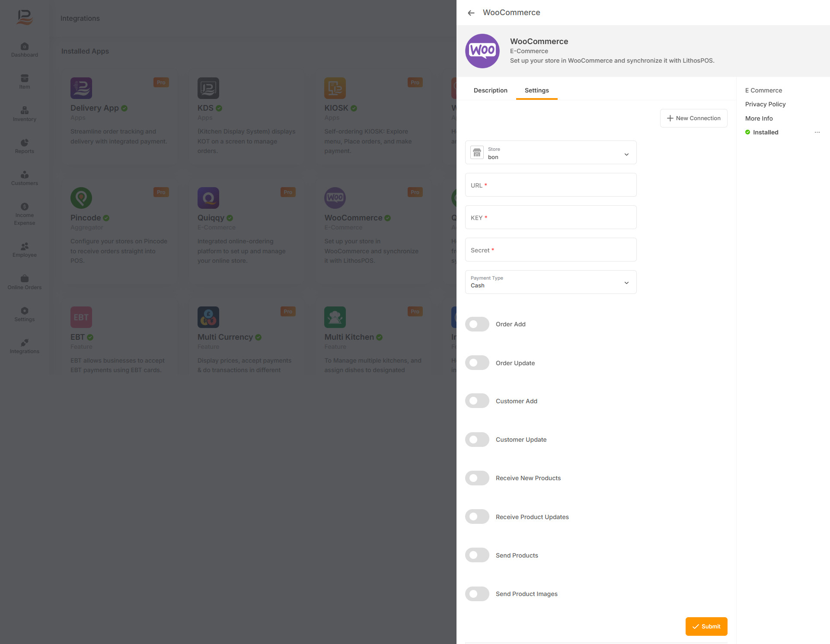Click the back arrow beside WooCommerce title
830x644 pixels.
[x=471, y=13]
